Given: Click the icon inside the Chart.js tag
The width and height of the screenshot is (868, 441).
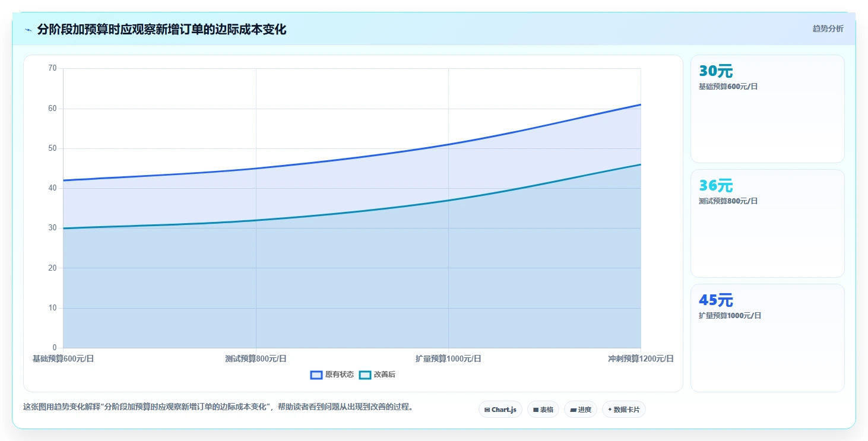Looking at the screenshot, I should coord(487,410).
